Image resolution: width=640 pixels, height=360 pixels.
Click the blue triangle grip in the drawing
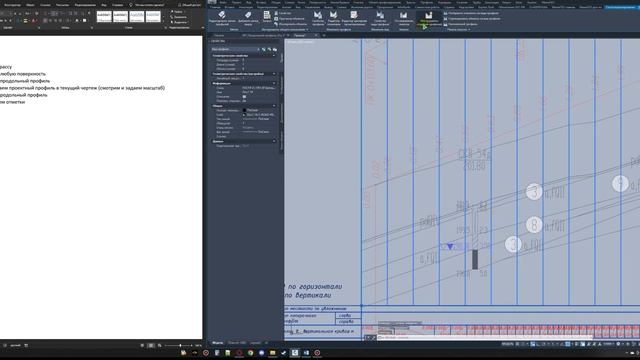[450, 247]
